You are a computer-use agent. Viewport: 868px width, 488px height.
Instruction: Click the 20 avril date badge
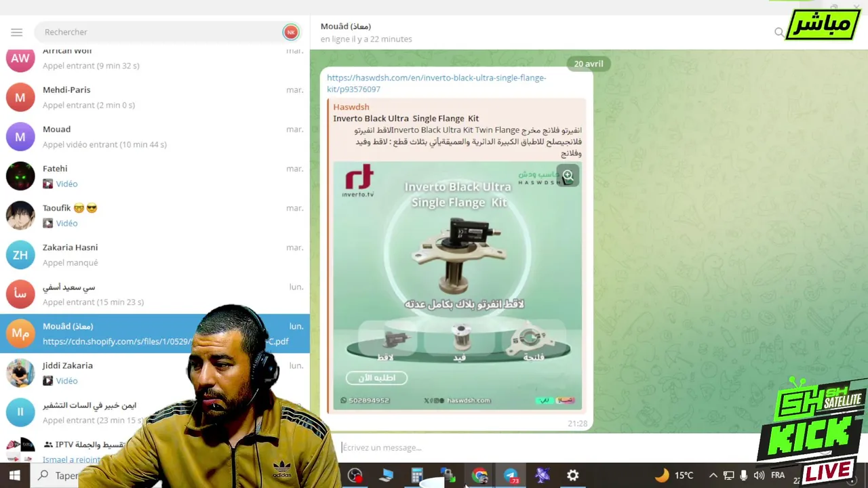click(589, 64)
